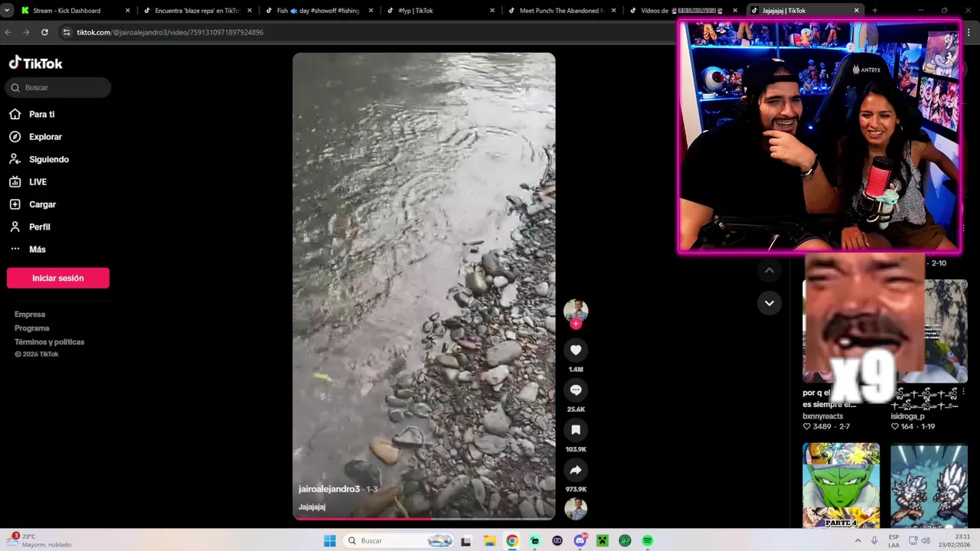Bookmark the video showing 103.9K saves
This screenshot has width=980, height=551.
point(576,430)
